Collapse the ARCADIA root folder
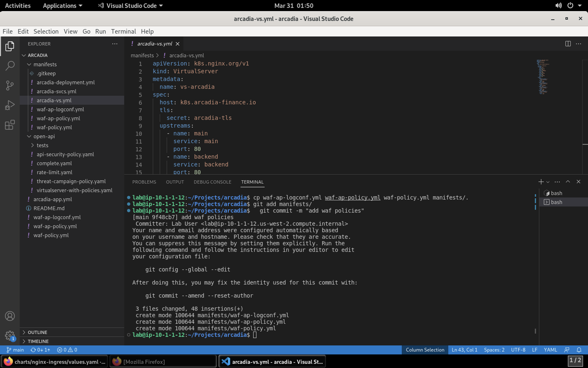 click(38, 55)
